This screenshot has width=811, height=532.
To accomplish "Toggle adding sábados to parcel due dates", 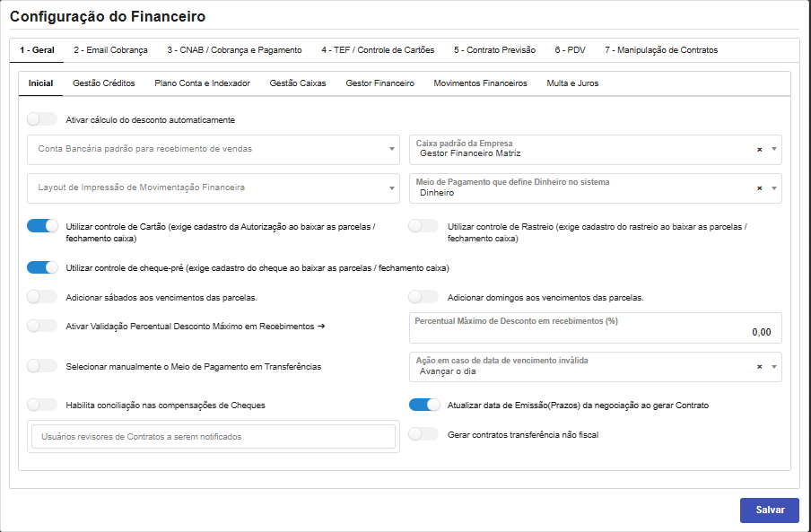I will pos(42,297).
